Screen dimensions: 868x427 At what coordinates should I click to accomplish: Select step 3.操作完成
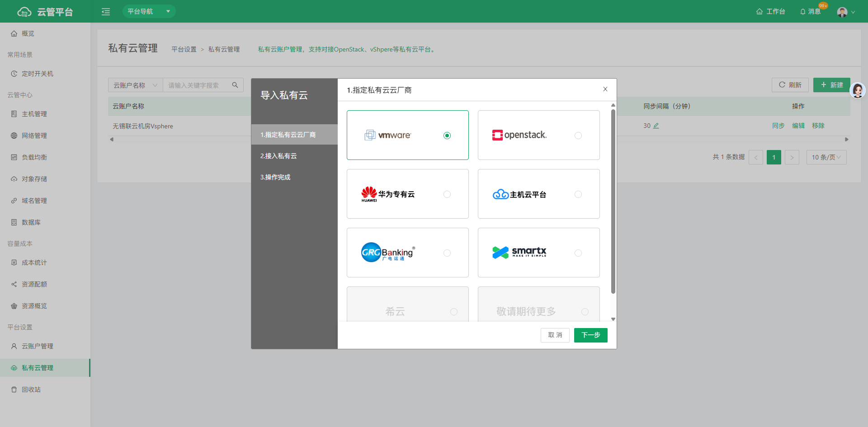point(294,177)
